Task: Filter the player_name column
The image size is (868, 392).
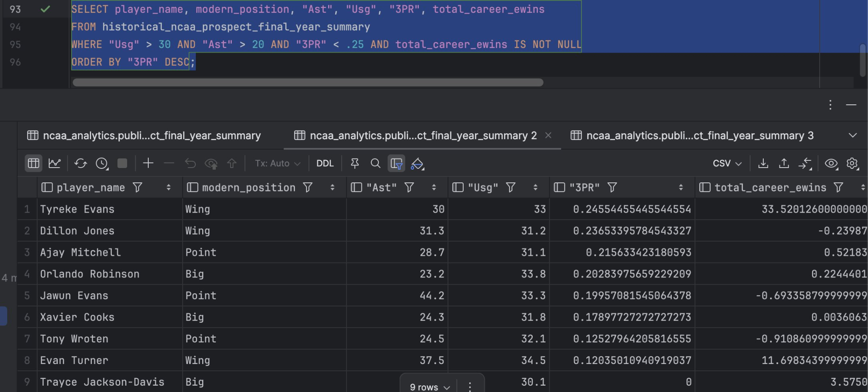Action: [x=137, y=187]
